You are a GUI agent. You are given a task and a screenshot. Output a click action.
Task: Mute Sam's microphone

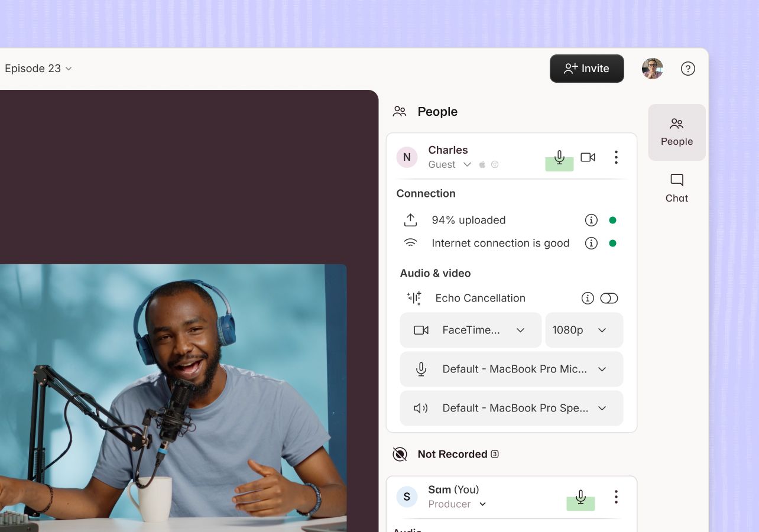pyautogui.click(x=580, y=497)
